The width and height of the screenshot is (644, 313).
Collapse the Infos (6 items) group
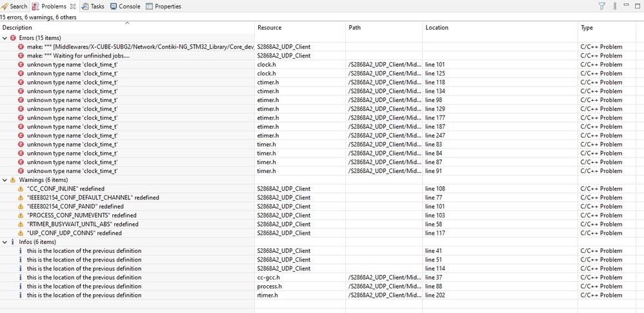click(5, 242)
